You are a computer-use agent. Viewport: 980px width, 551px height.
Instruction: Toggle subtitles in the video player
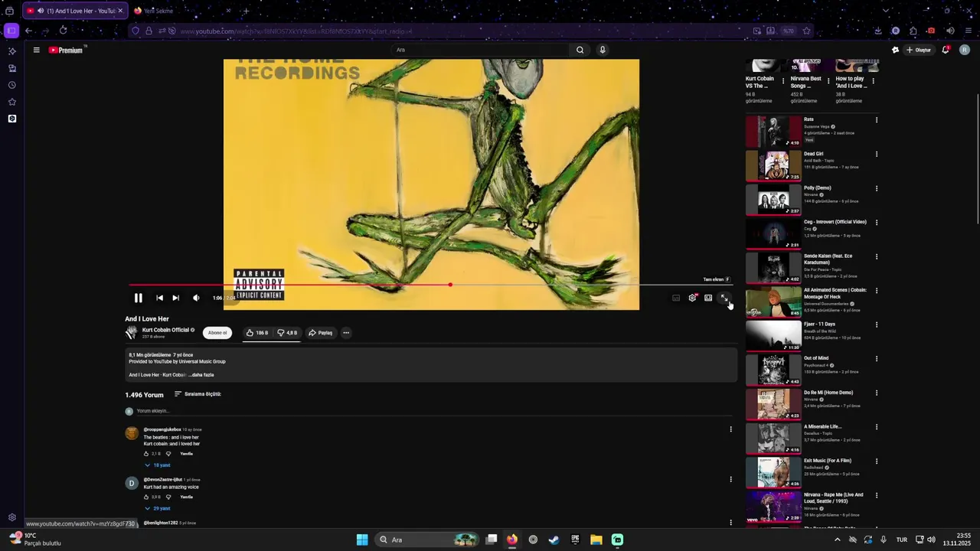pos(676,298)
